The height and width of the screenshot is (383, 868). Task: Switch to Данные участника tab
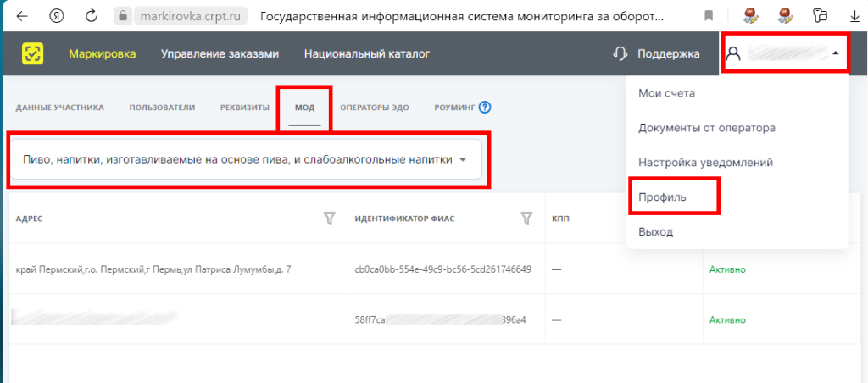tap(60, 108)
